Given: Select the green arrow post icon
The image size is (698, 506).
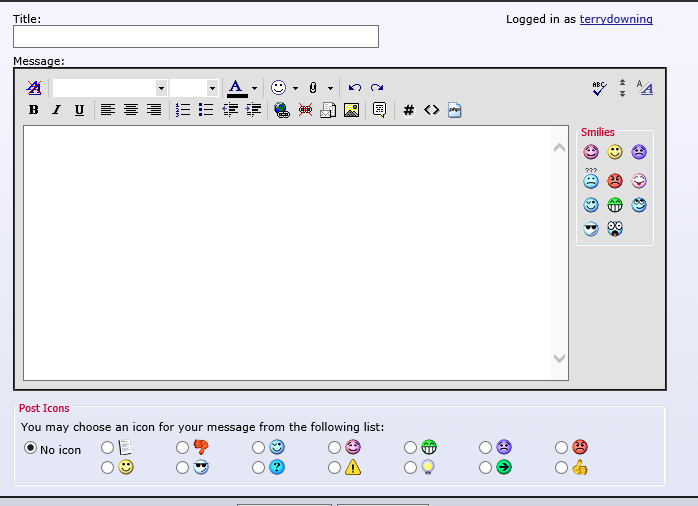Looking at the screenshot, I should tap(485, 467).
